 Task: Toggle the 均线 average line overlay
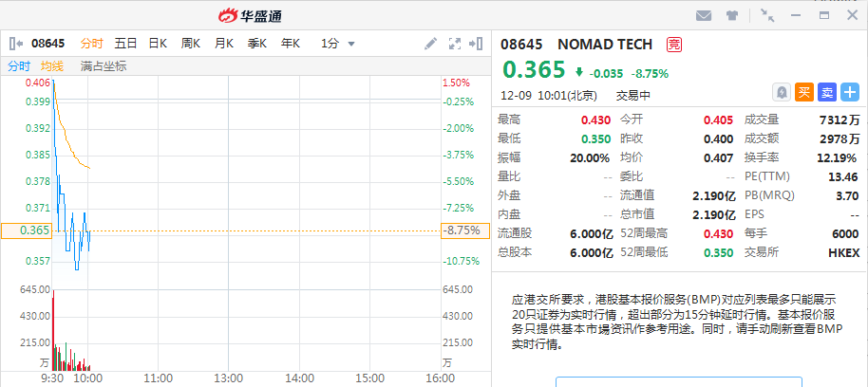pyautogui.click(x=52, y=66)
